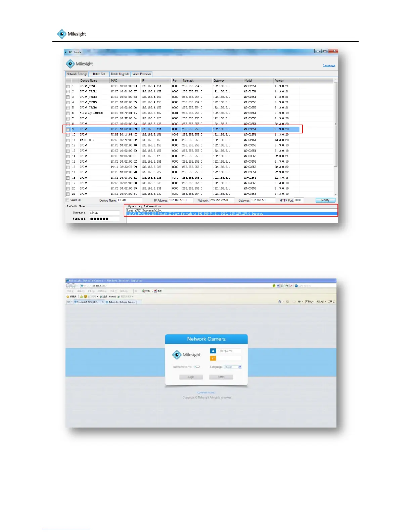The image size is (411, 532).
Task: Click scroll-up arrow of device list
Action: pyautogui.click(x=335, y=80)
